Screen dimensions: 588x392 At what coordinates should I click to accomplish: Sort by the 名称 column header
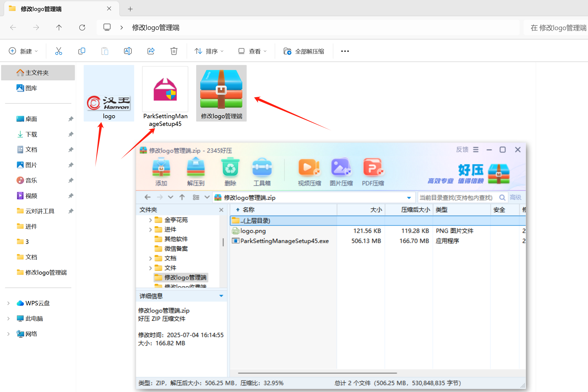[x=284, y=210]
